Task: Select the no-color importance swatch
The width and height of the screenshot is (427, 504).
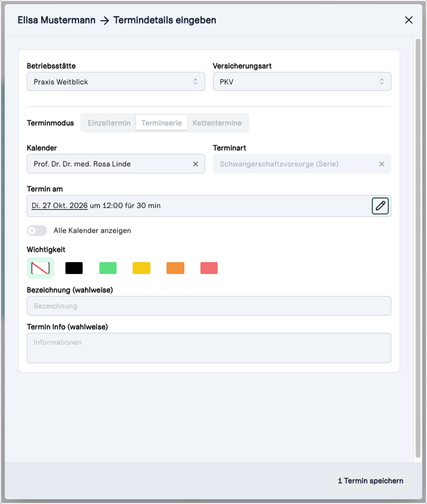Action: point(40,268)
